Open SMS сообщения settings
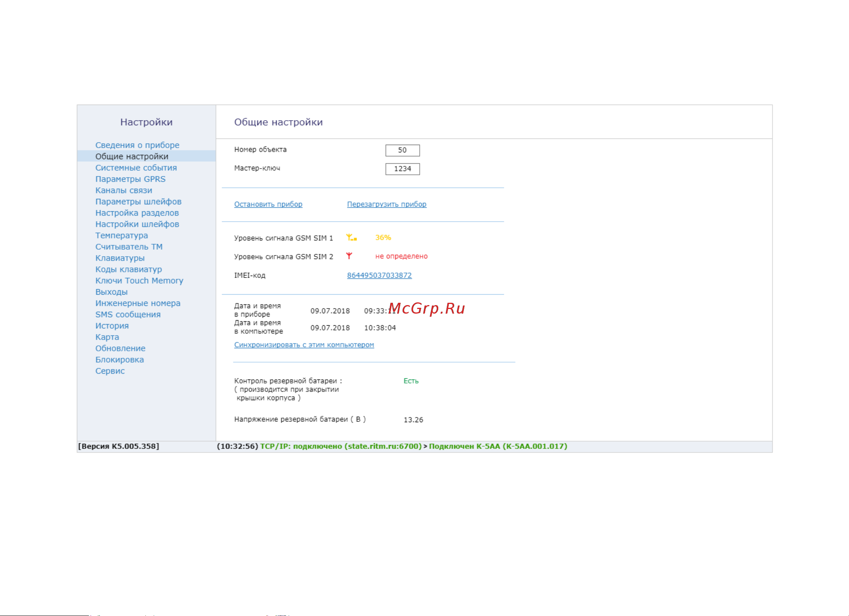The height and width of the screenshot is (616, 849). (128, 314)
